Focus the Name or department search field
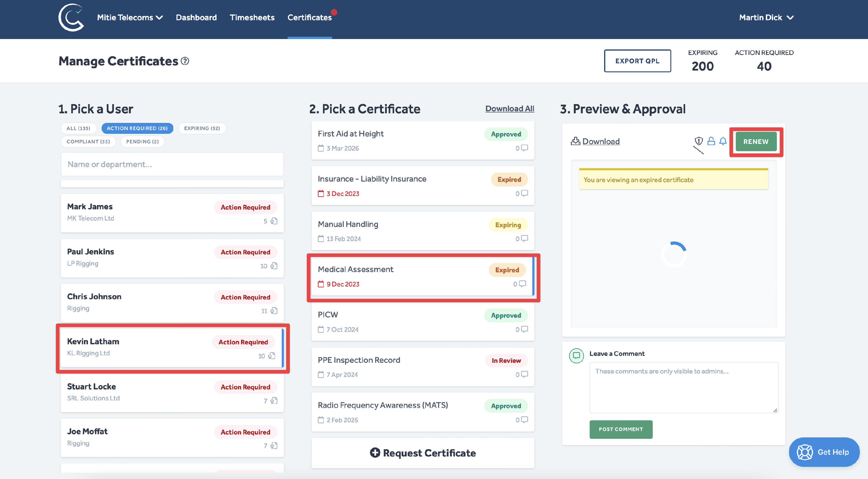 [x=172, y=164]
